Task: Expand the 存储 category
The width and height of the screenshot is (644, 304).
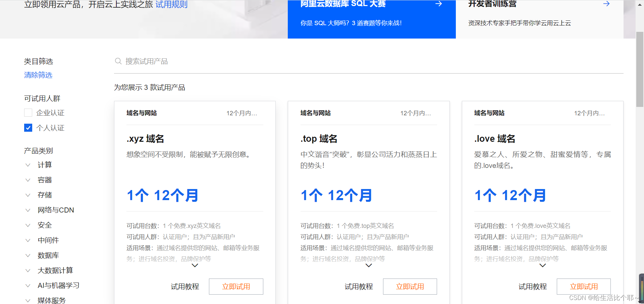Action: [x=28, y=195]
